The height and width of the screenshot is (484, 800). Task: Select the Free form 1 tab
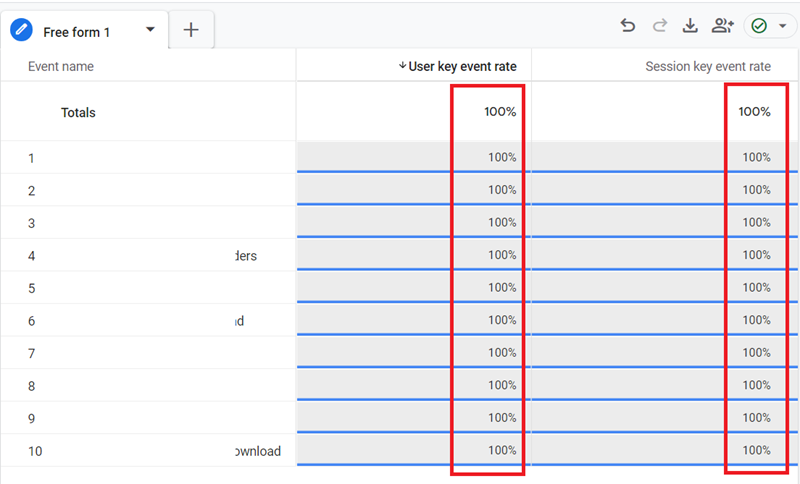point(77,32)
